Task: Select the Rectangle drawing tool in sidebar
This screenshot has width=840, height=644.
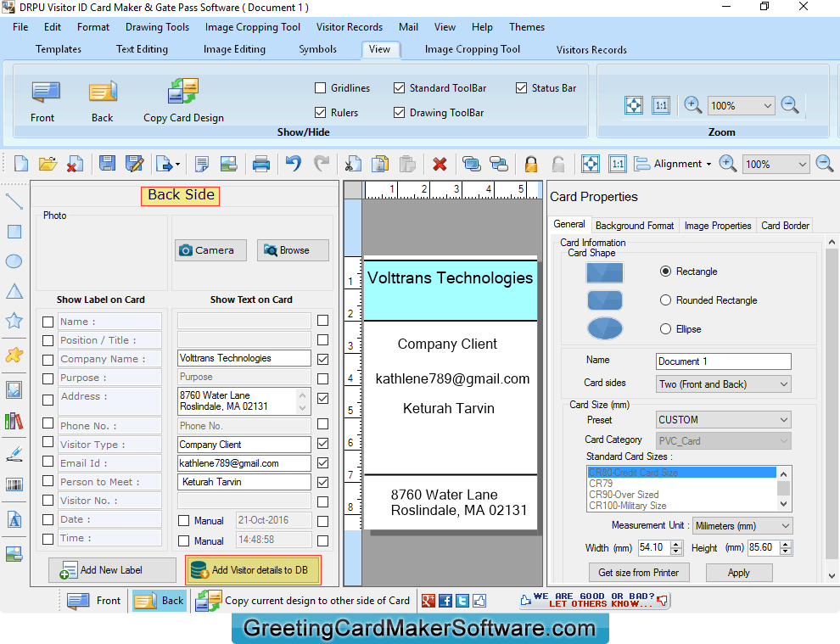Action: click(x=14, y=232)
